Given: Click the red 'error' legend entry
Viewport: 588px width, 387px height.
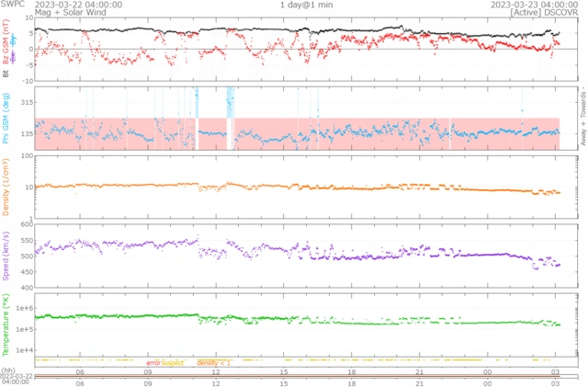Looking at the screenshot, I should click(153, 363).
